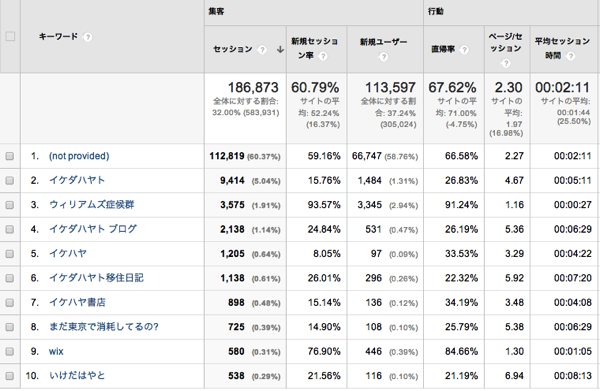
Task: Click sessions value 898
Action: pyautogui.click(x=236, y=302)
